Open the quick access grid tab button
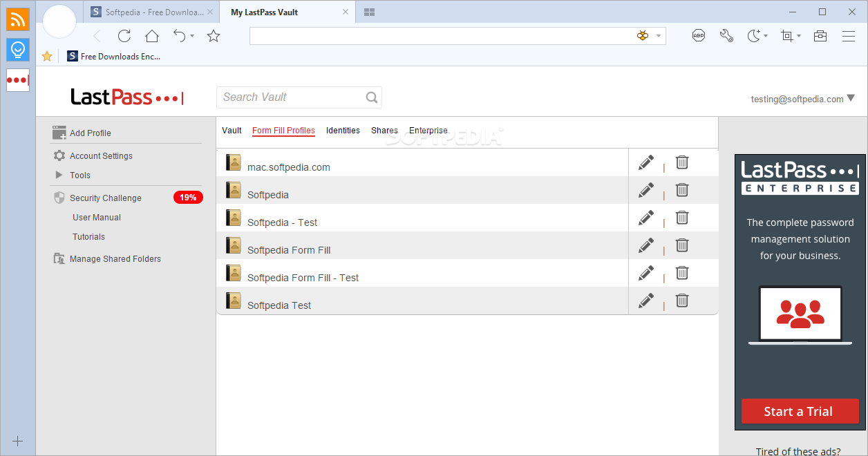The width and height of the screenshot is (868, 456). point(370,12)
